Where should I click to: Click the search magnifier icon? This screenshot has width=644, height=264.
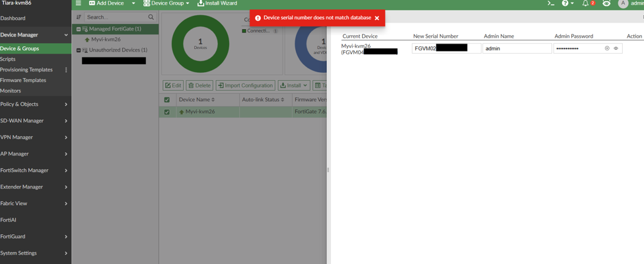[151, 17]
